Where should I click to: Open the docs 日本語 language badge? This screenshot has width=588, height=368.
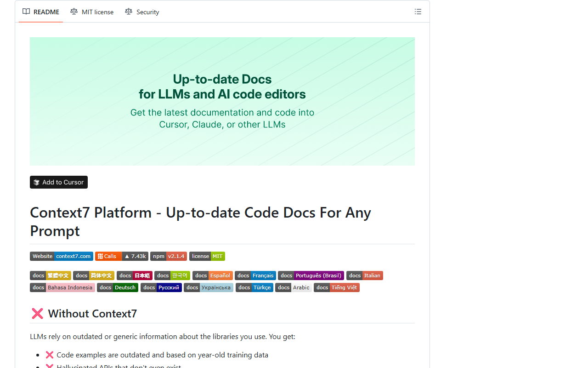pyautogui.click(x=134, y=276)
